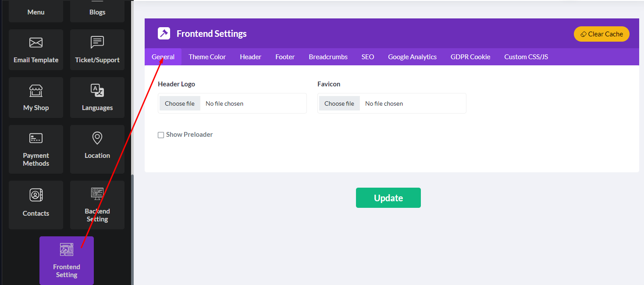Click the Payment Methods label text
The image size is (644, 285).
36,160
